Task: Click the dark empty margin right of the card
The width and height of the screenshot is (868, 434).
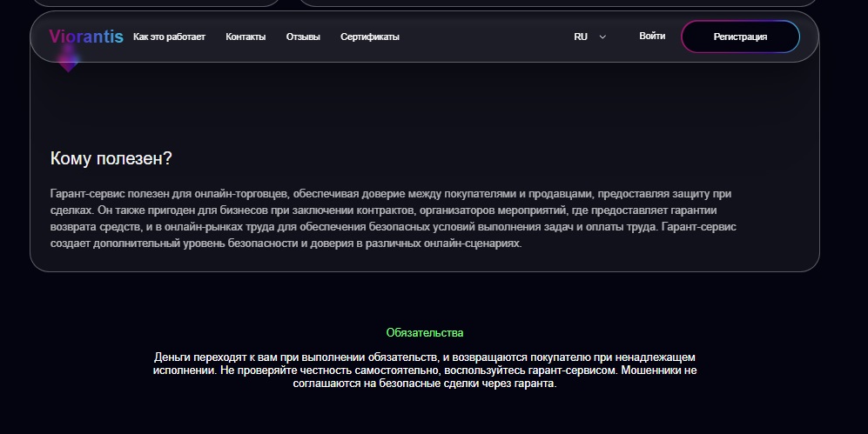Action: [x=843, y=174]
